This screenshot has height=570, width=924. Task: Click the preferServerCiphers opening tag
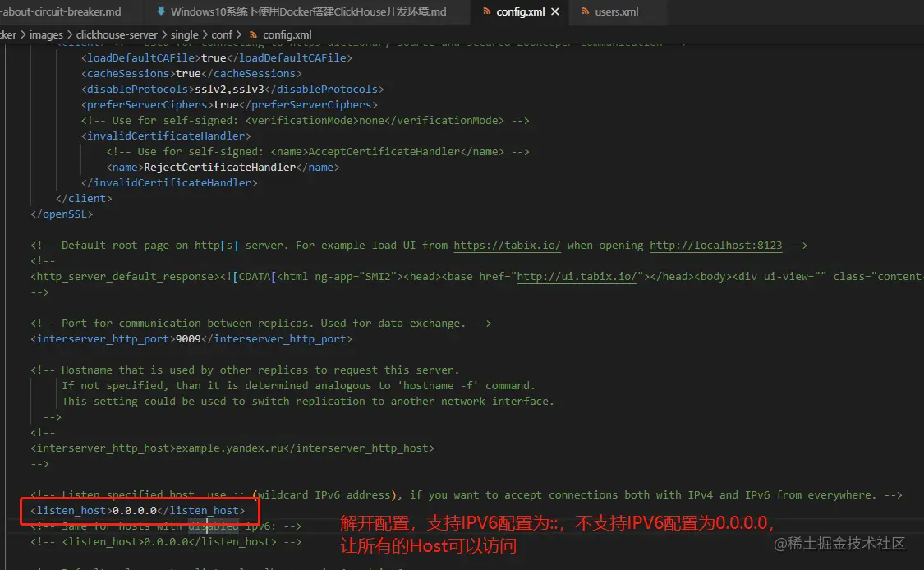tap(147, 105)
